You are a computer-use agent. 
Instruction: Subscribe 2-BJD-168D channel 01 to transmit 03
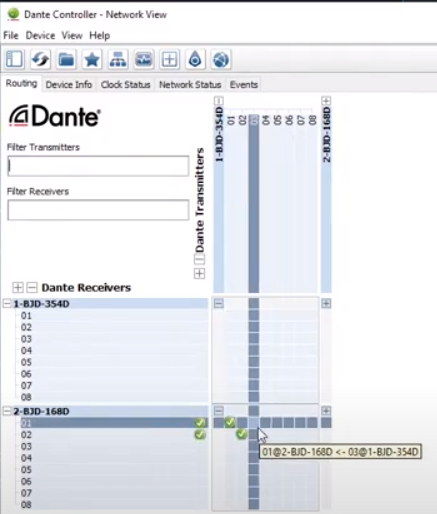coord(254,423)
